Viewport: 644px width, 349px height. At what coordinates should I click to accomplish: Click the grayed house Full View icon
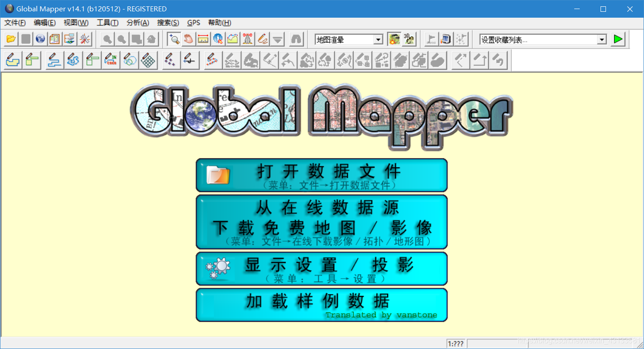(151, 39)
